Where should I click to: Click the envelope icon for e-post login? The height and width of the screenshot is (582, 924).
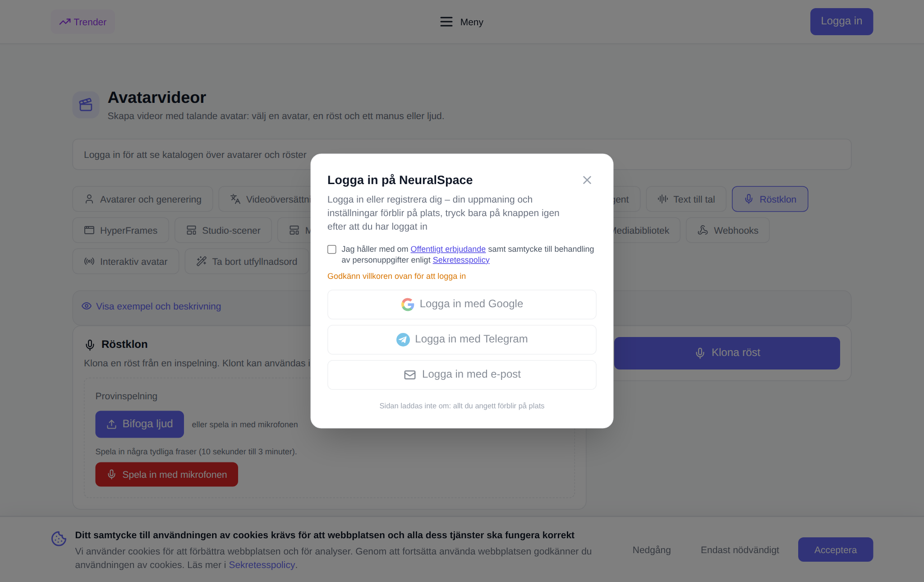click(410, 375)
